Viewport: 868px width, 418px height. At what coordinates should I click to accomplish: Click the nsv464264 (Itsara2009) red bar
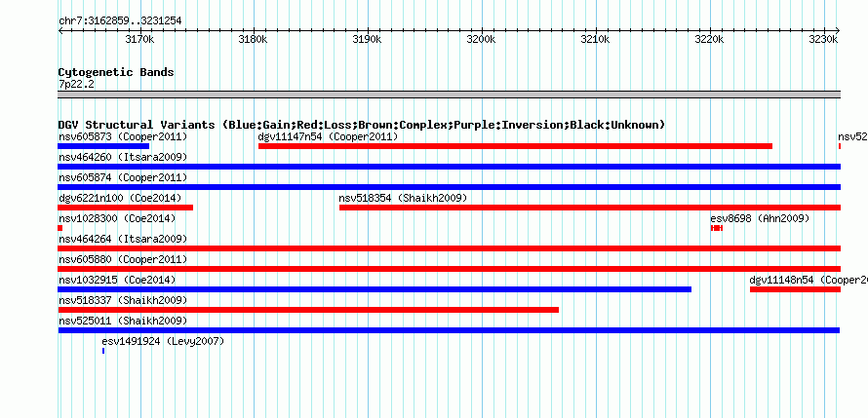click(x=450, y=248)
